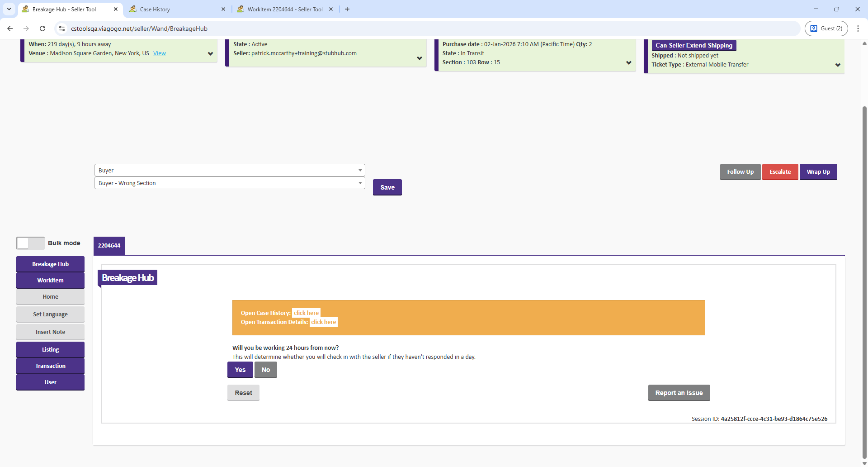
Task: Close the Case History tab
Action: click(x=223, y=9)
